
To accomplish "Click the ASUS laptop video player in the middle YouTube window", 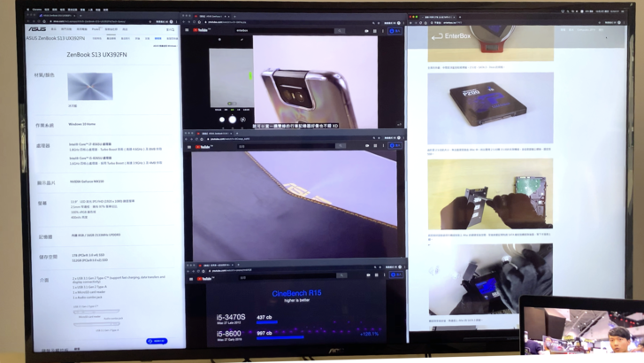I will pyautogui.click(x=295, y=205).
